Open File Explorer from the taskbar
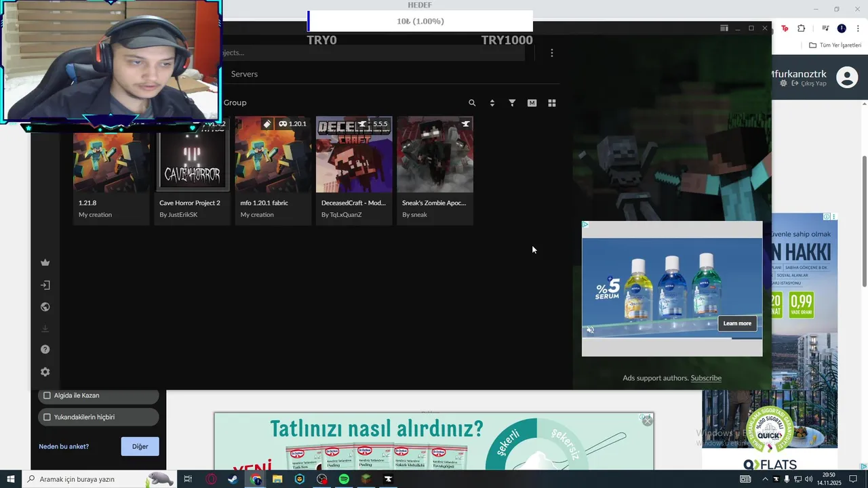This screenshot has width=868, height=488. click(277, 479)
